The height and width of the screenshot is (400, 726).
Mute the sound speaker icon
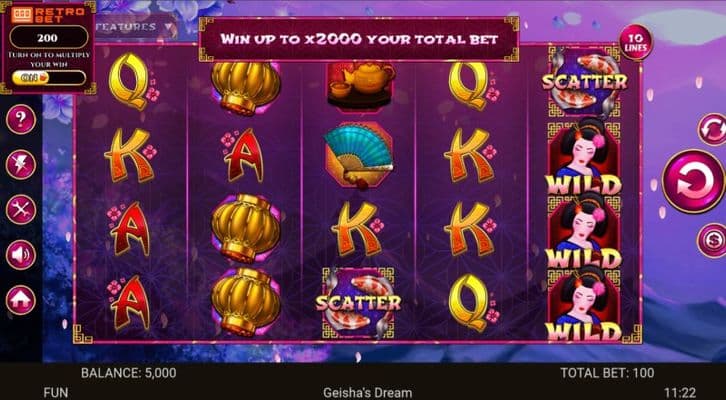[21, 255]
